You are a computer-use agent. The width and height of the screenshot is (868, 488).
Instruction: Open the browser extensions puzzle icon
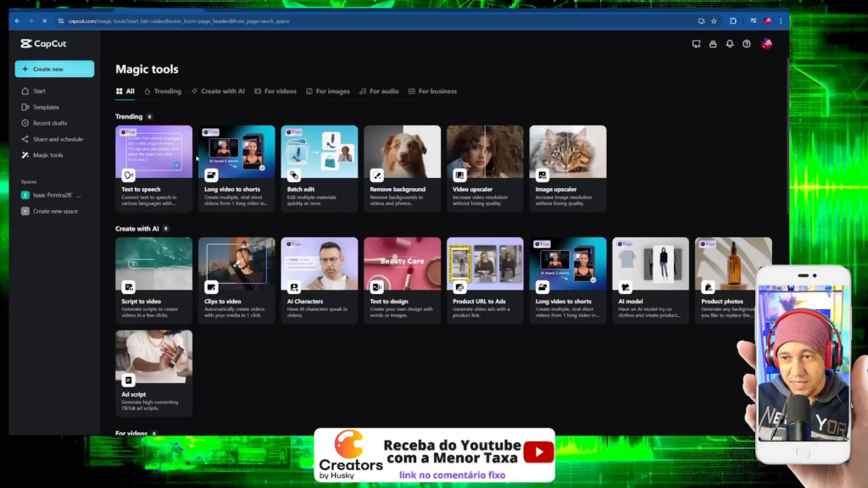pyautogui.click(x=733, y=20)
